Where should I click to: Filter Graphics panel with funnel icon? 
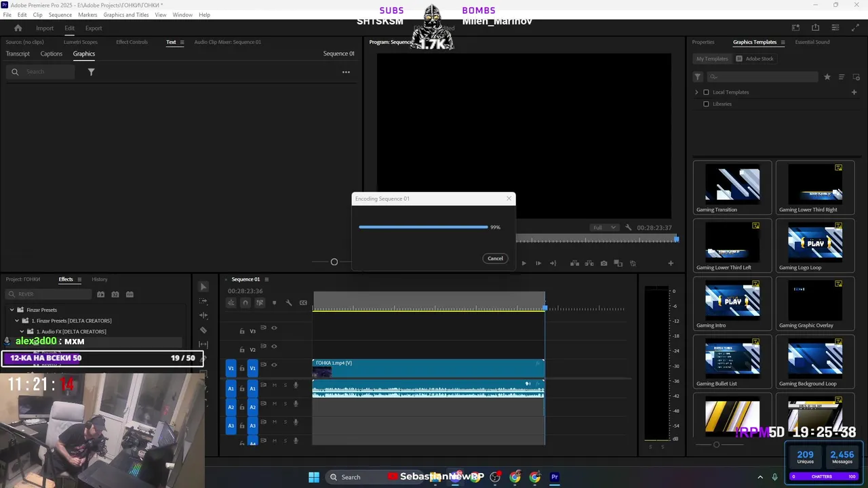tap(91, 72)
